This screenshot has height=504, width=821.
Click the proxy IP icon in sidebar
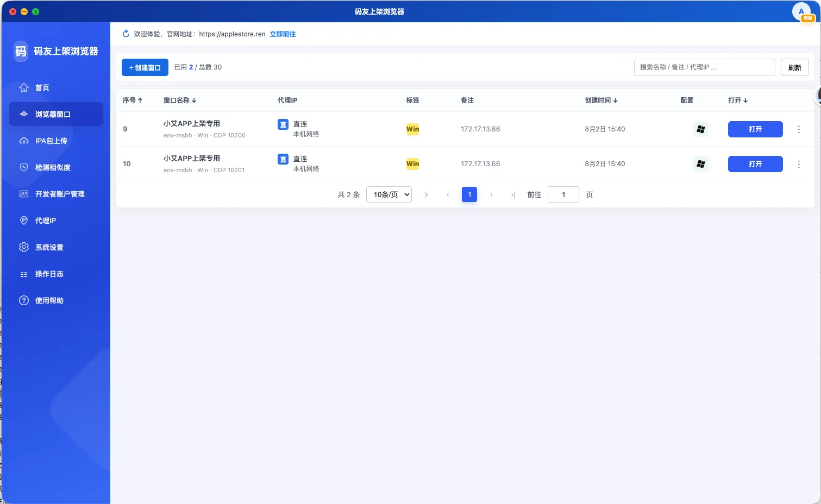(x=24, y=220)
